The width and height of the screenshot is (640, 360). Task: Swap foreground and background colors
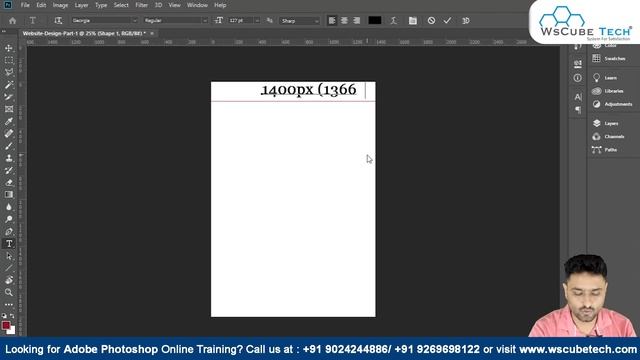point(12,316)
